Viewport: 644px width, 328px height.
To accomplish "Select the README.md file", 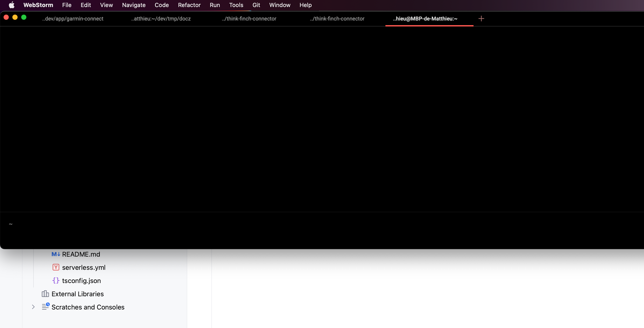I will 81,254.
